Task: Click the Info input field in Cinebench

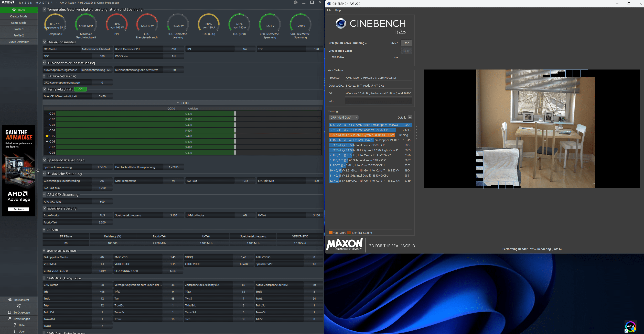Action: [x=378, y=101]
